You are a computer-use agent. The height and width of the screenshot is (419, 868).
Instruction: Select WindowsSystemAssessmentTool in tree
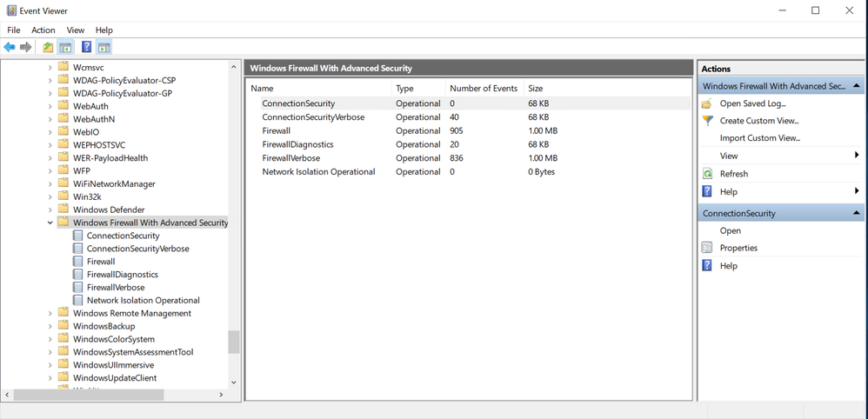pos(133,352)
